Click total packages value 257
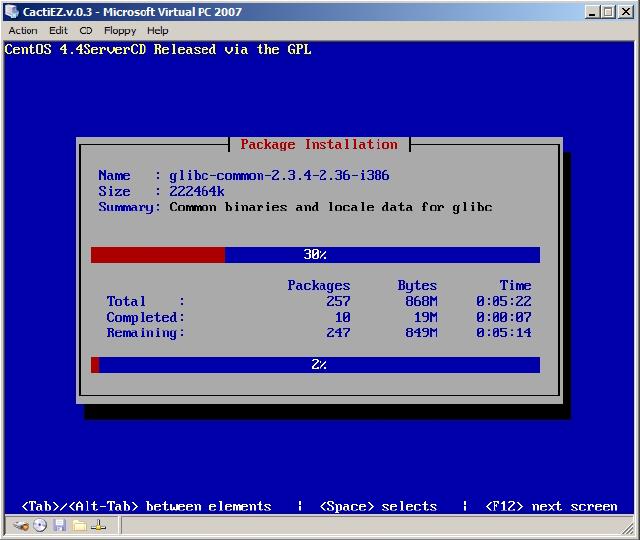Screen dimensions: 640x540 coord(338,301)
